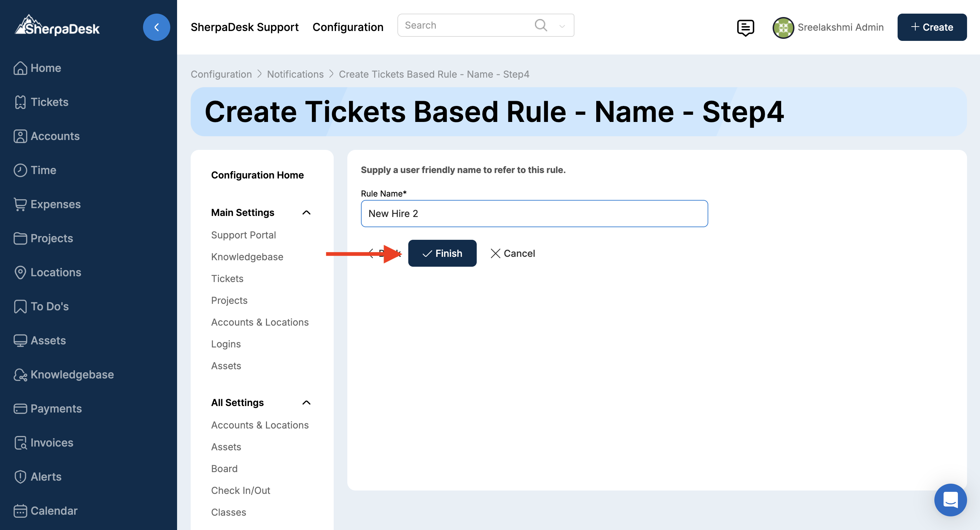Collapse the Main Settings section
Viewport: 980px width, 530px height.
(306, 213)
